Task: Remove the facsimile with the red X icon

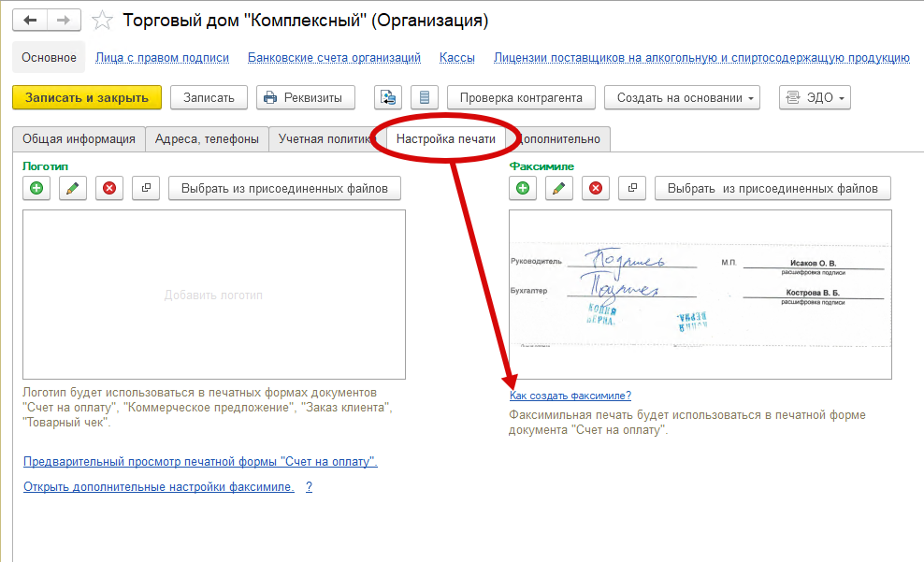Action: (594, 187)
